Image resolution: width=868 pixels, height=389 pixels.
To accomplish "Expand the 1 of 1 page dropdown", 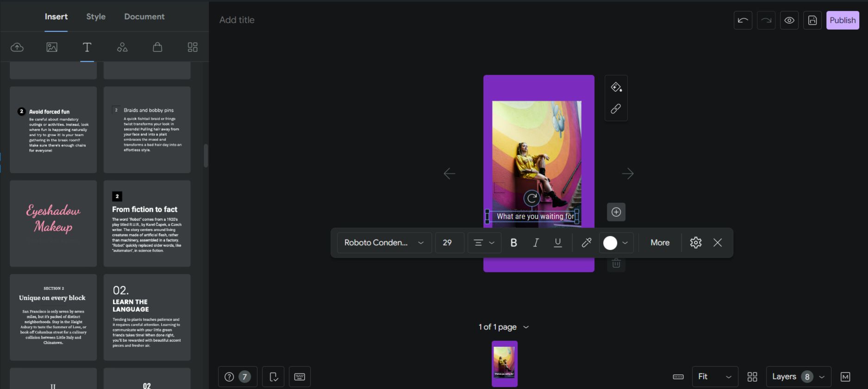I will [504, 327].
